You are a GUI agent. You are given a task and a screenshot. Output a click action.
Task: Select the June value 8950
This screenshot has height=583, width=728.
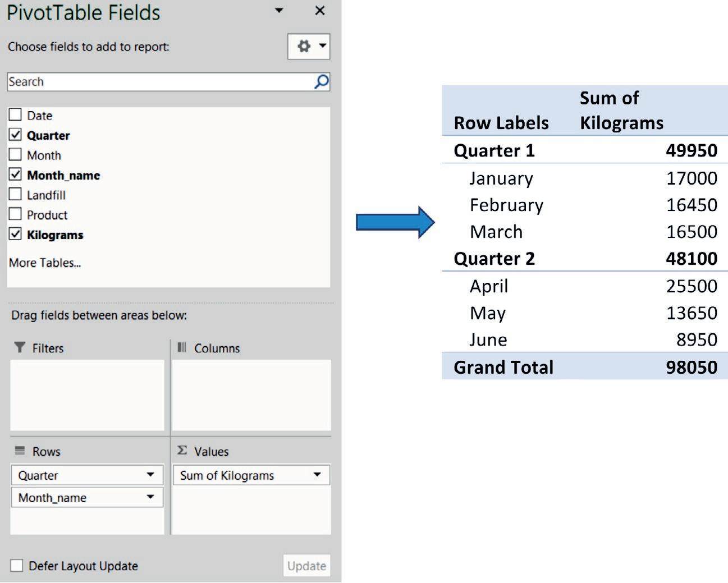[697, 339]
